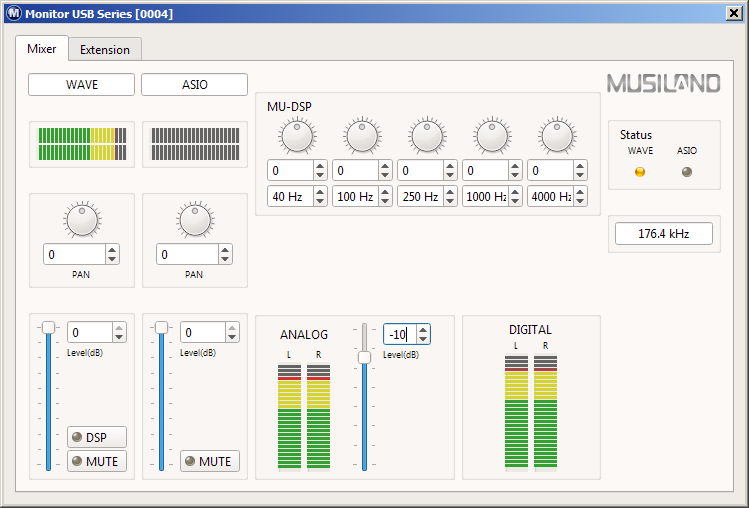
Task: Step up the 4000 Hz frequency selector
Action: click(580, 192)
